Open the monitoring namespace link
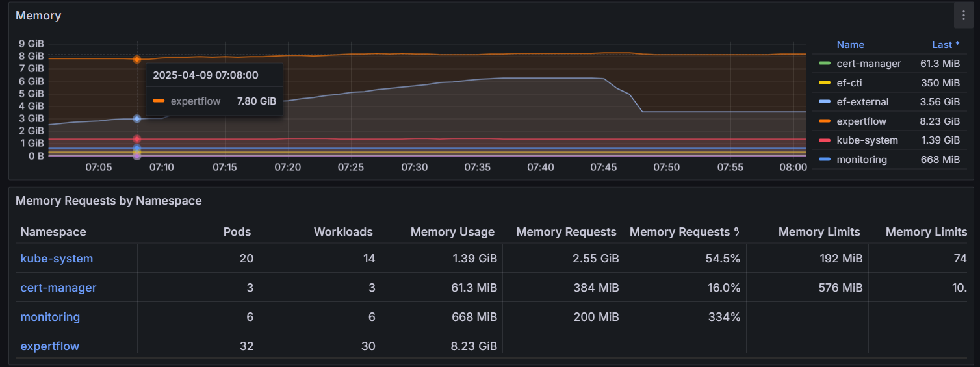The height and width of the screenshot is (367, 980). (50, 317)
